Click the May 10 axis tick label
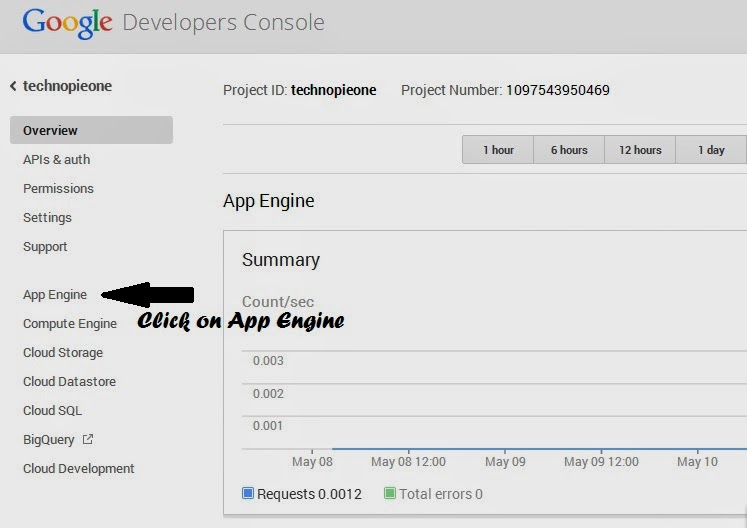 (x=697, y=461)
